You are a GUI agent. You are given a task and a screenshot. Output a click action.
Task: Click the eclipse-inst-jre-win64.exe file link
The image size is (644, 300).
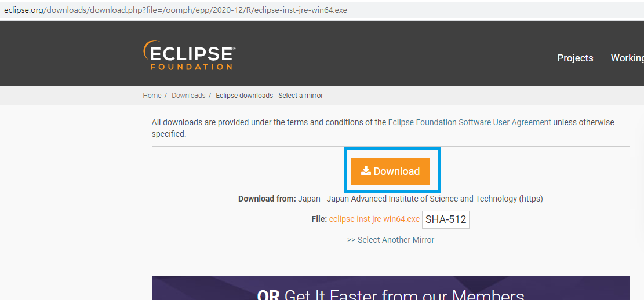click(374, 219)
